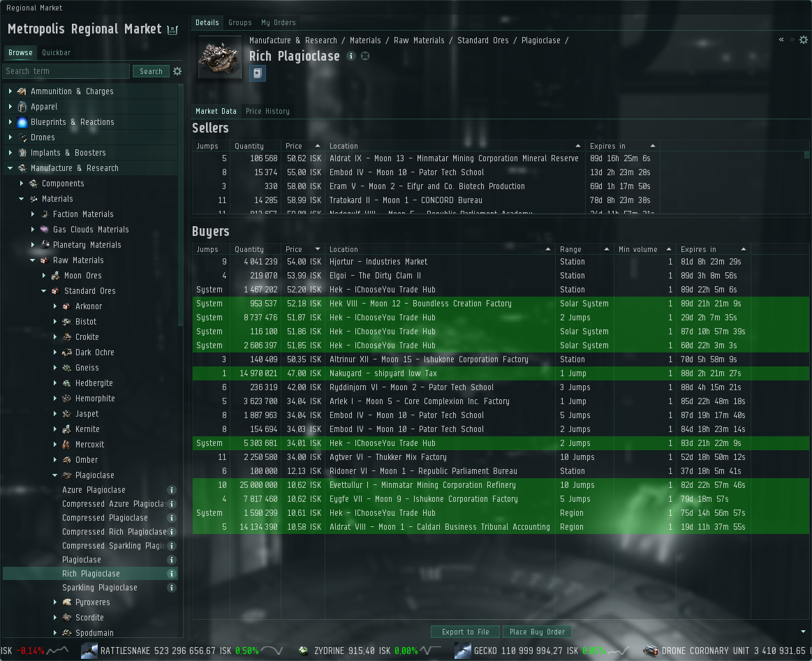Open the Quickbar tab
This screenshot has height=661, width=812.
tap(56, 53)
